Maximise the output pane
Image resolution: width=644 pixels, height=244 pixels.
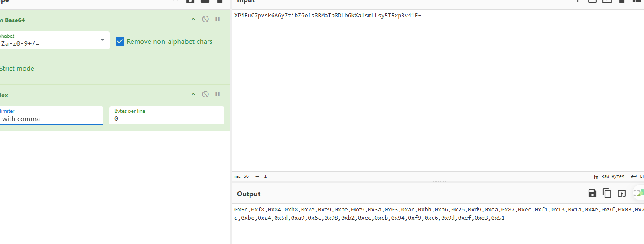pos(637,194)
